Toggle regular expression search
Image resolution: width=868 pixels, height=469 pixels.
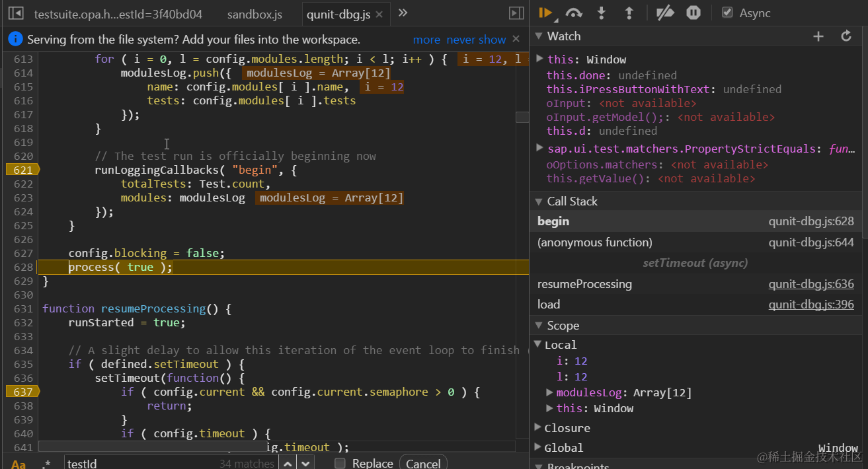[x=46, y=464]
